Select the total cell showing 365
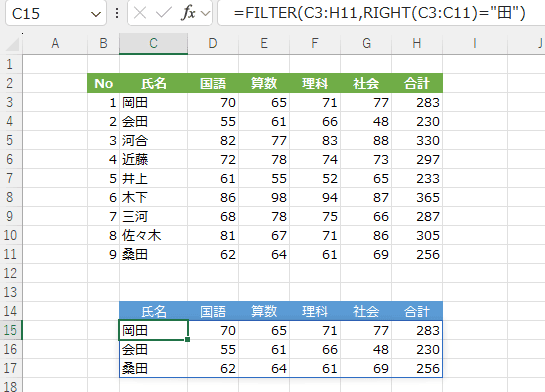Viewport: 545px width, 392px height. (417, 197)
